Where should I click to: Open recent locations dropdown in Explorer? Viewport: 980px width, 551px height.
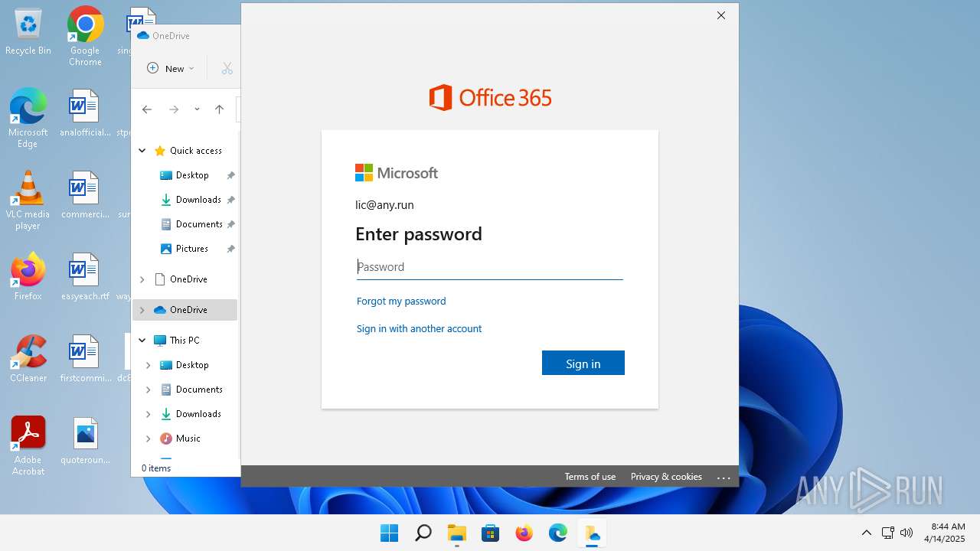point(197,109)
